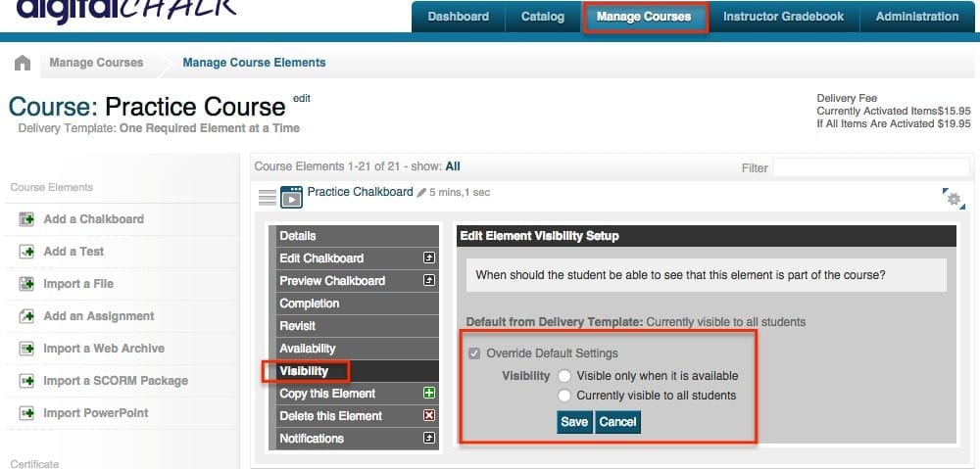Click the Add a Chalkboard icon
980x469 pixels.
[26, 219]
